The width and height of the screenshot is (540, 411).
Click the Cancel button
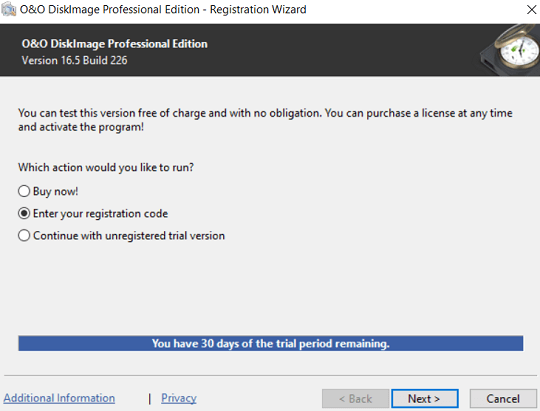(x=503, y=399)
